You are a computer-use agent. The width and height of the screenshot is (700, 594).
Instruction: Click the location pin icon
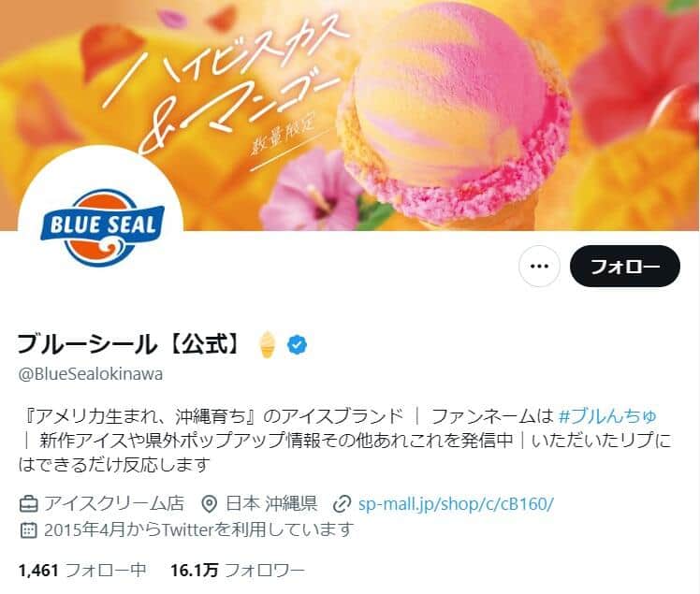click(x=209, y=504)
